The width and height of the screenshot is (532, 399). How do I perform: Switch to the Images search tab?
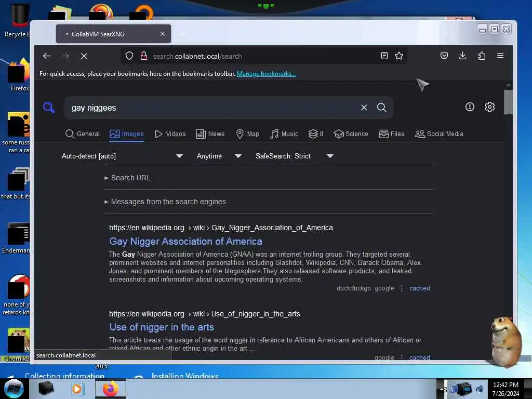pos(127,134)
